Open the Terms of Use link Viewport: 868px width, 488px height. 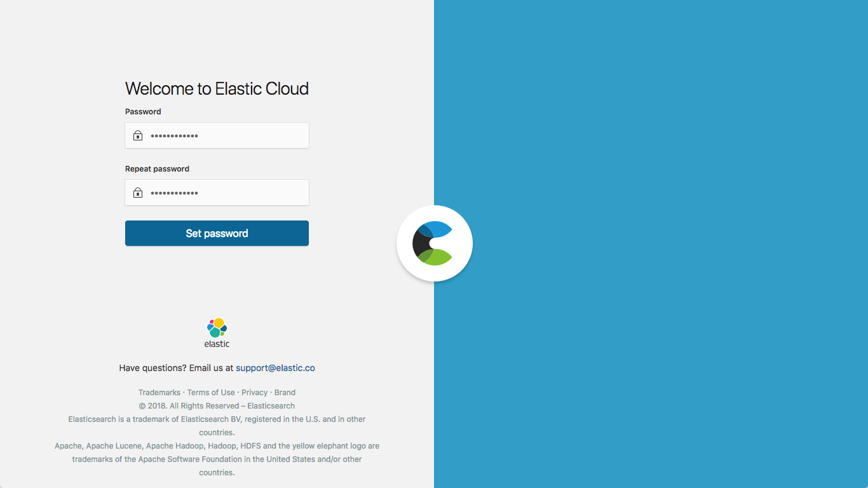pos(211,393)
